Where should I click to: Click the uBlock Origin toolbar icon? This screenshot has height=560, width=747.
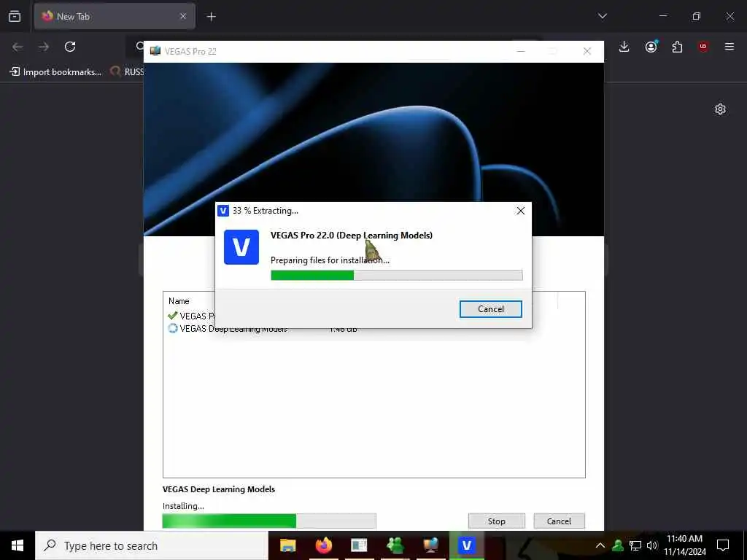[x=703, y=47]
